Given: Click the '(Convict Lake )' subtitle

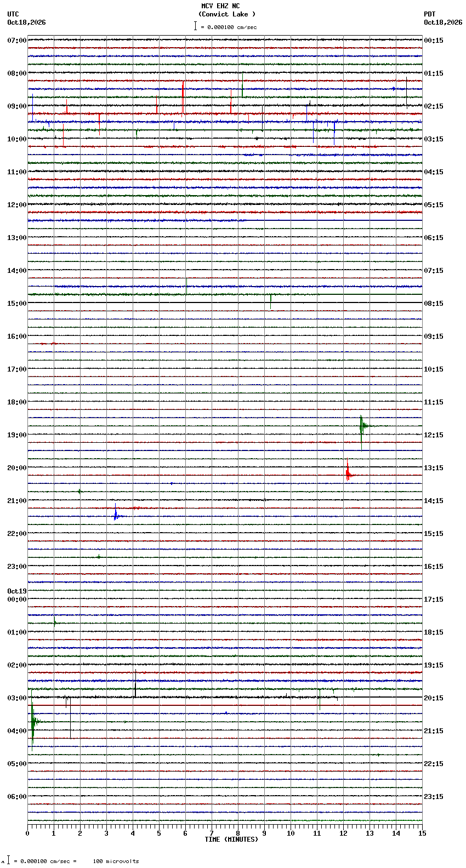Looking at the screenshot, I should tap(227, 14).
